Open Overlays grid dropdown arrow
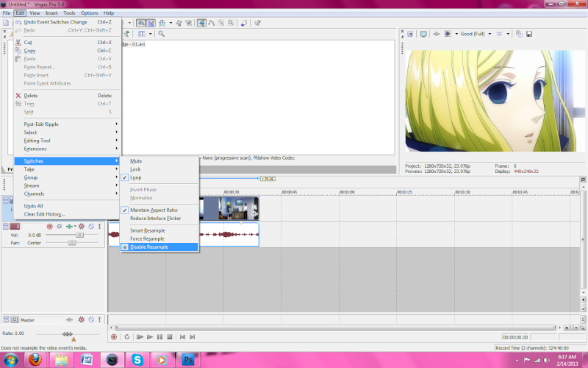The image size is (588, 368). pos(508,34)
